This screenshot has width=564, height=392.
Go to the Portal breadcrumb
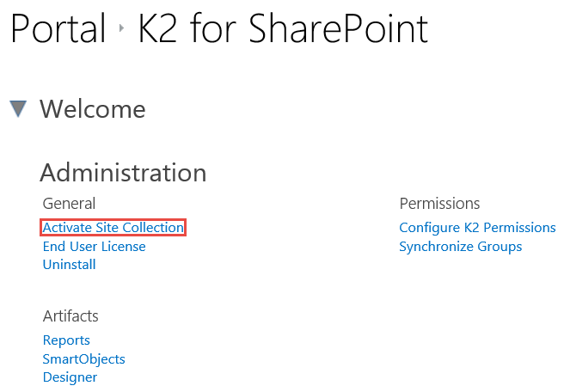(x=57, y=30)
